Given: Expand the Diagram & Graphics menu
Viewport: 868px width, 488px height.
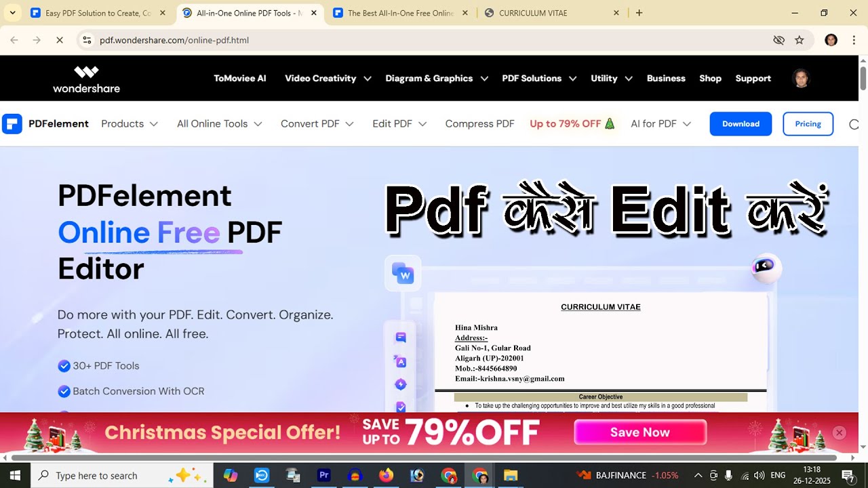Looking at the screenshot, I should pyautogui.click(x=437, y=79).
